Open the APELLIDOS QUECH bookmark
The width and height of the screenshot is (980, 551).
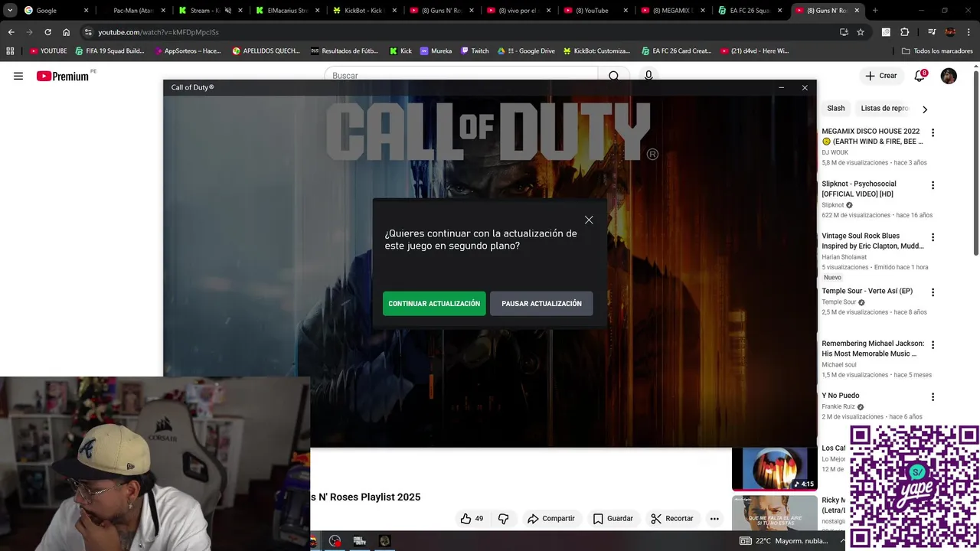click(x=269, y=51)
